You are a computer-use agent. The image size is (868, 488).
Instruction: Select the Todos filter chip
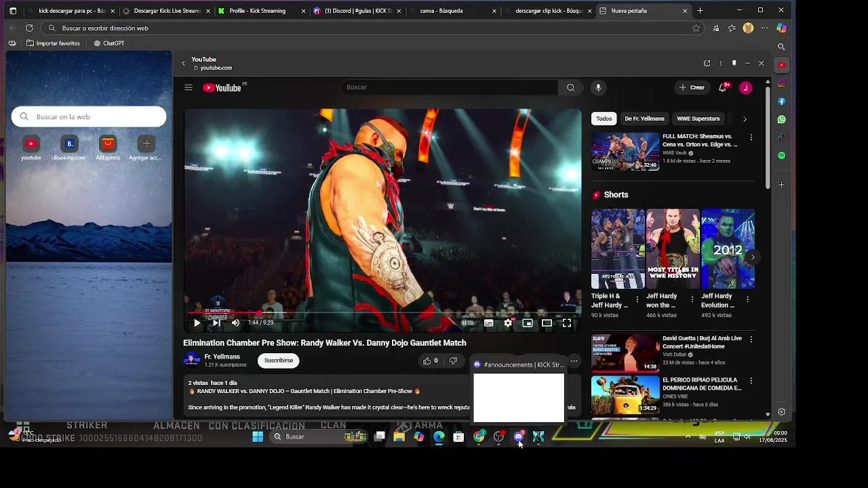point(604,119)
